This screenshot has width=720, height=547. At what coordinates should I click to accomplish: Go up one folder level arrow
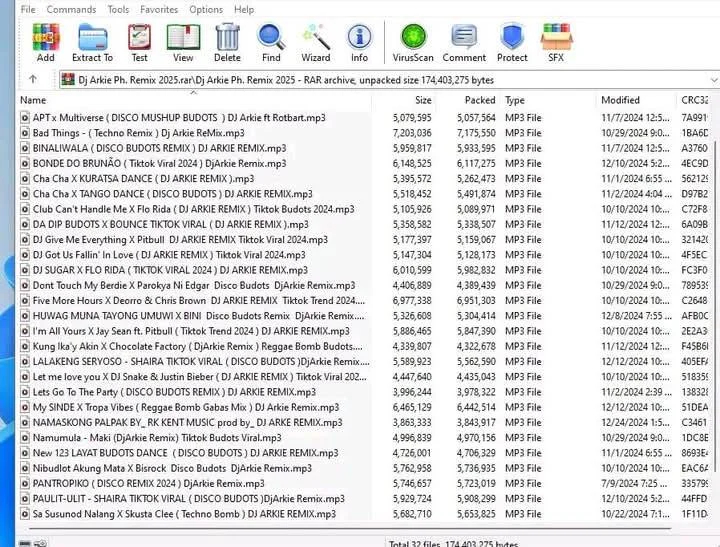click(33, 79)
